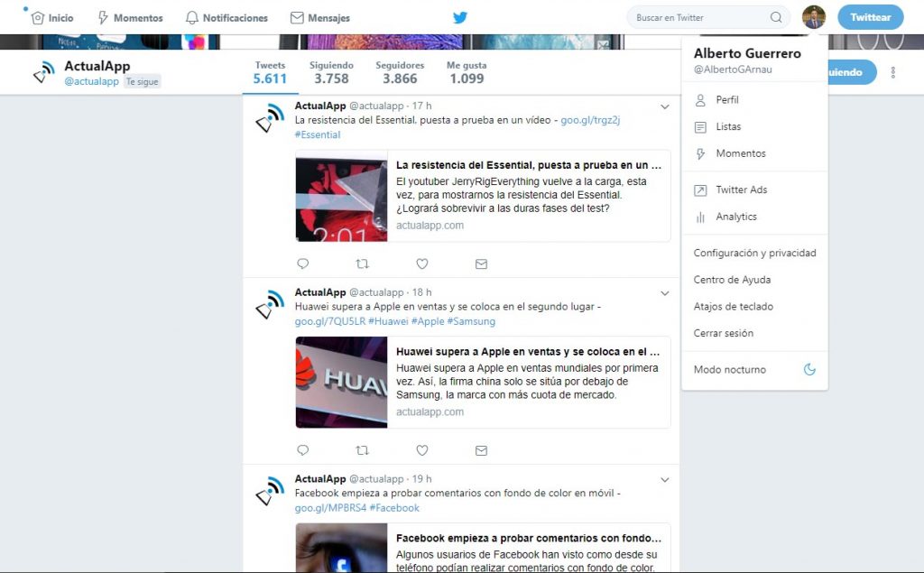Click the 17 h timestamp on the Essential tweet
Screen dimensions: 924x573
tap(422, 106)
